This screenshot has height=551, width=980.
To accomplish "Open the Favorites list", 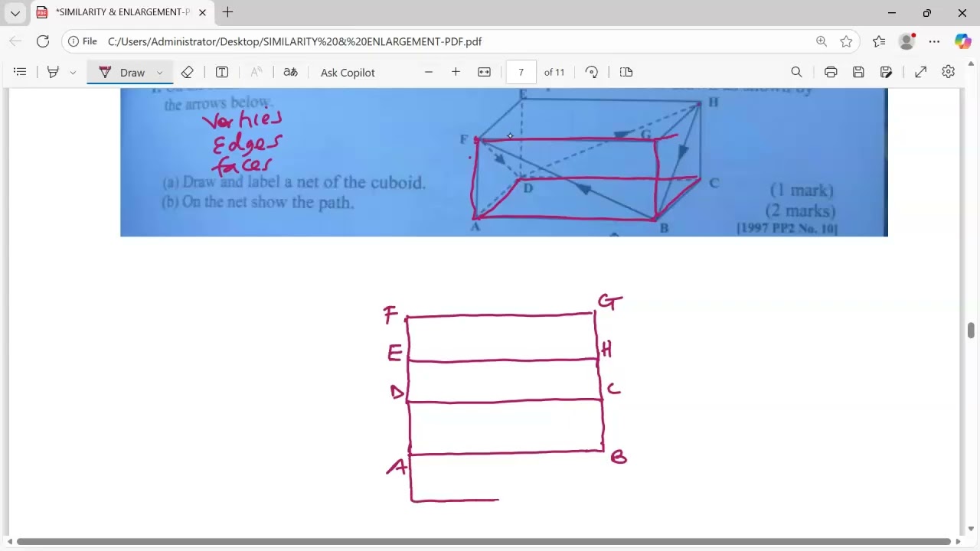I will tap(879, 41).
